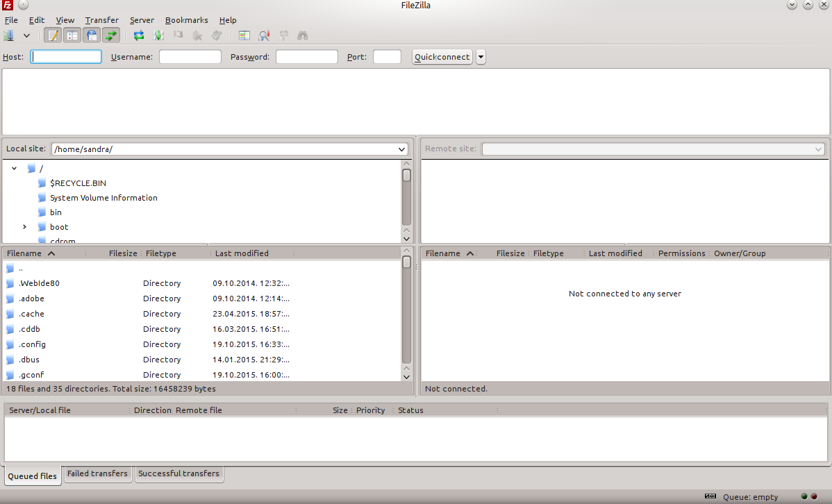Expand the boot folder tree node
Viewport: 832px width, 504px height.
coord(24,227)
